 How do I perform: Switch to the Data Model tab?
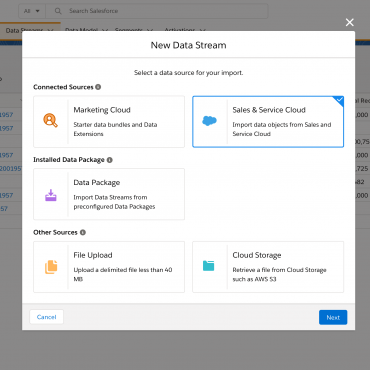tap(81, 30)
